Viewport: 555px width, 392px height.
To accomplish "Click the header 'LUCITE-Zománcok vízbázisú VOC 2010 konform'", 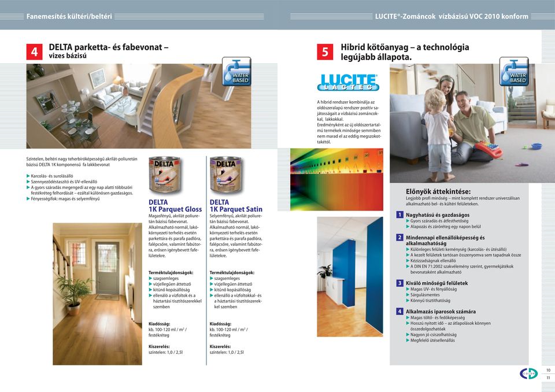I will (452, 16).
